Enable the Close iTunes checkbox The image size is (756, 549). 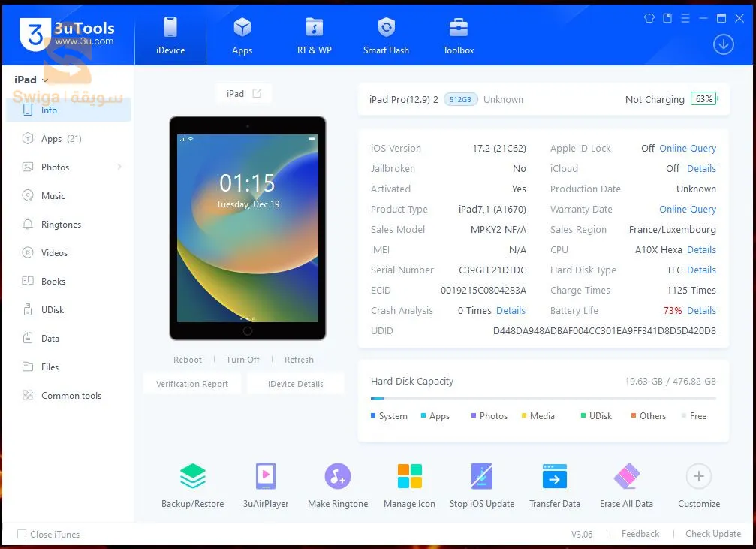click(x=22, y=535)
